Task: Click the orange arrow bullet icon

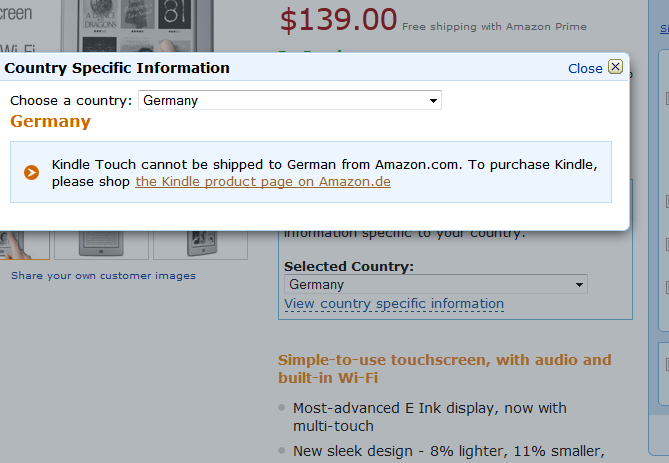Action: point(31,172)
